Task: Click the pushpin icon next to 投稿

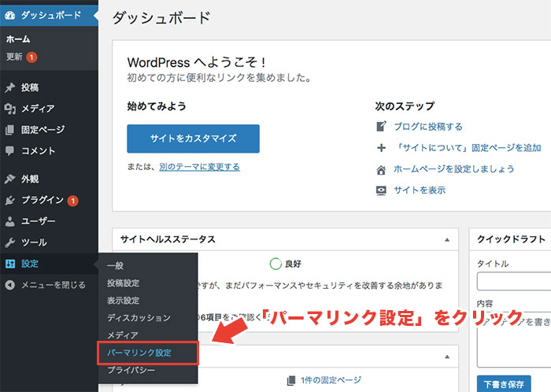Action: pyautogui.click(x=9, y=87)
